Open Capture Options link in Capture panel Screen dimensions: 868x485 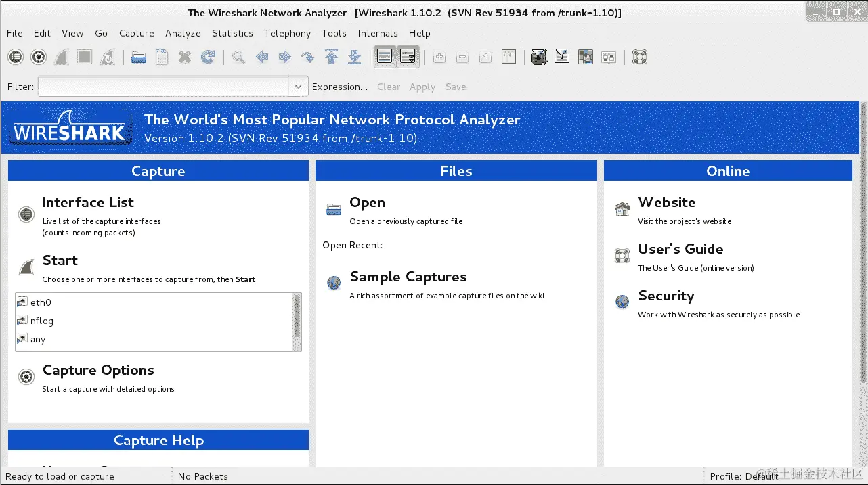click(x=98, y=370)
